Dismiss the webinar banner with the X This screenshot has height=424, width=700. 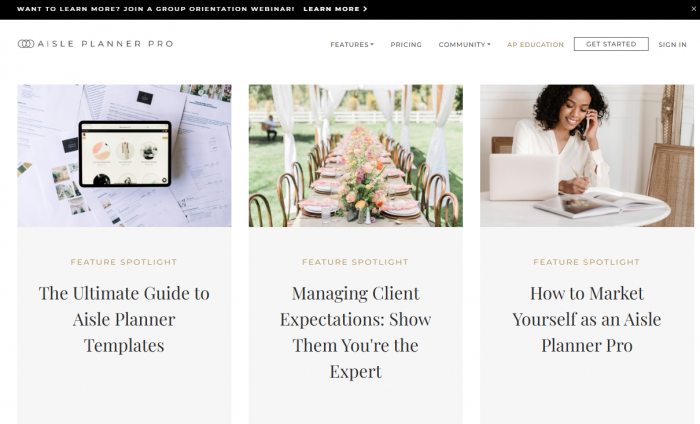pos(693,9)
